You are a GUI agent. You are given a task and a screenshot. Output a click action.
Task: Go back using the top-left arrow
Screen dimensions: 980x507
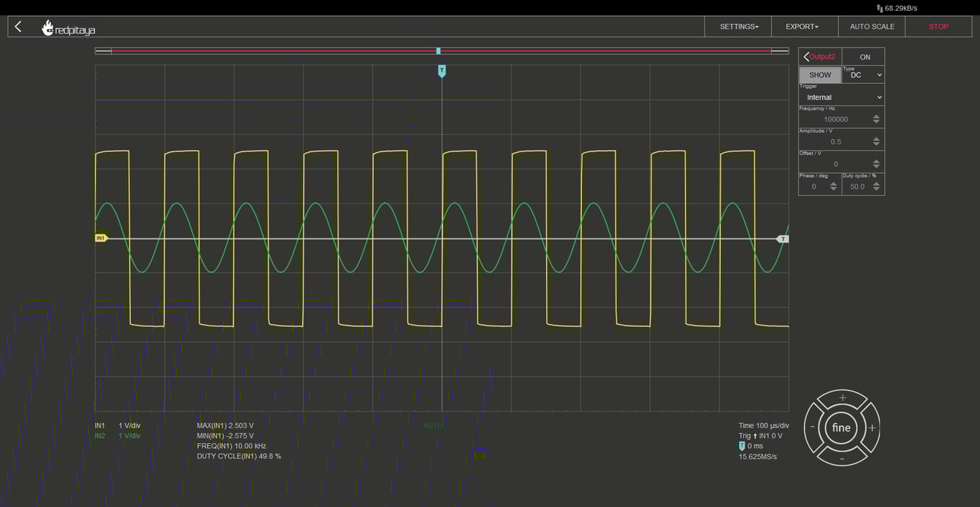coord(18,27)
